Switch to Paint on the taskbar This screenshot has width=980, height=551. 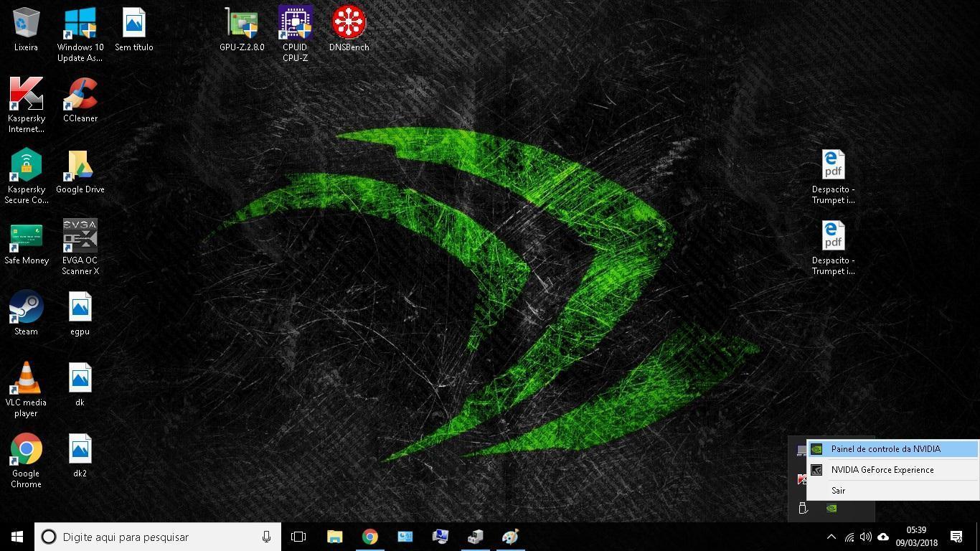pyautogui.click(x=511, y=537)
